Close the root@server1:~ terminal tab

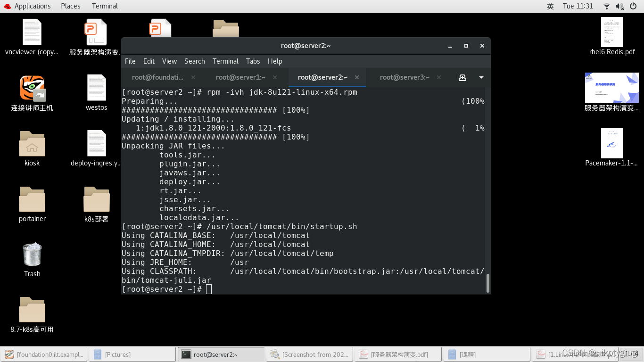coord(275,77)
